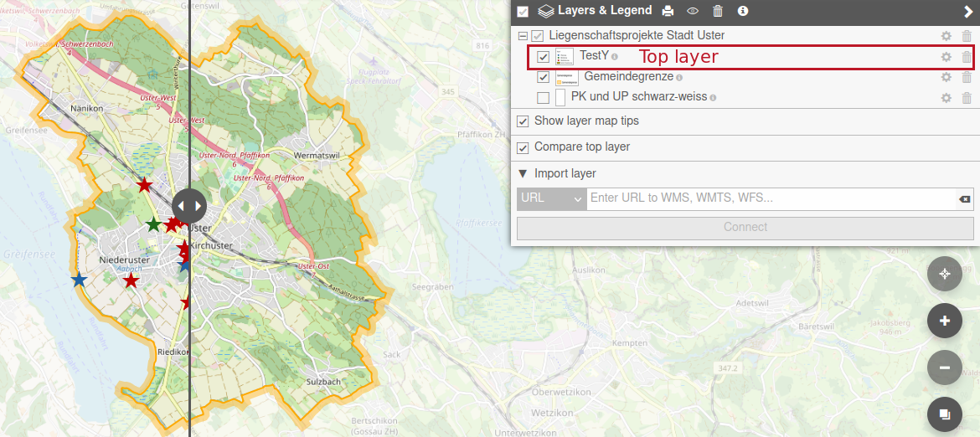Zoom in on the map
Viewport: 980px width, 437px height.
tap(945, 321)
